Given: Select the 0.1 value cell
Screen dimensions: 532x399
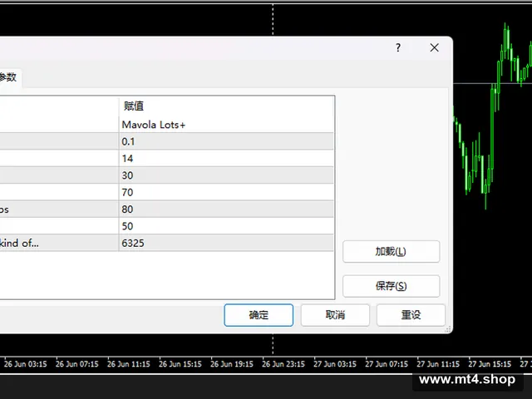Looking at the screenshot, I should point(226,141).
